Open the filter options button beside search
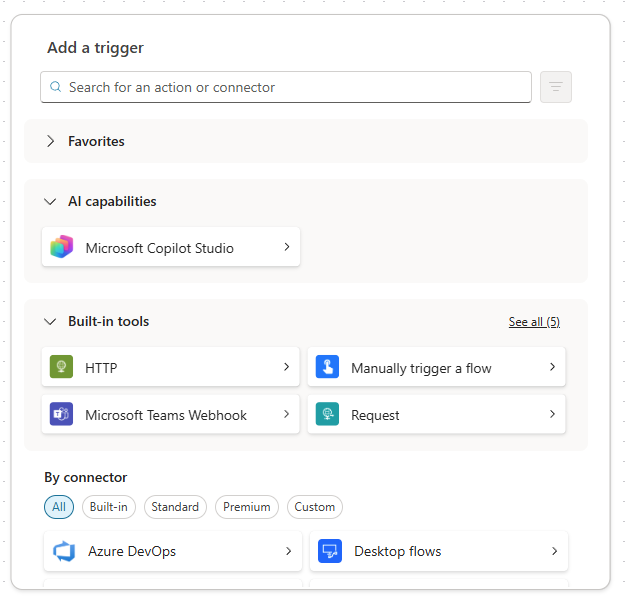 [556, 87]
